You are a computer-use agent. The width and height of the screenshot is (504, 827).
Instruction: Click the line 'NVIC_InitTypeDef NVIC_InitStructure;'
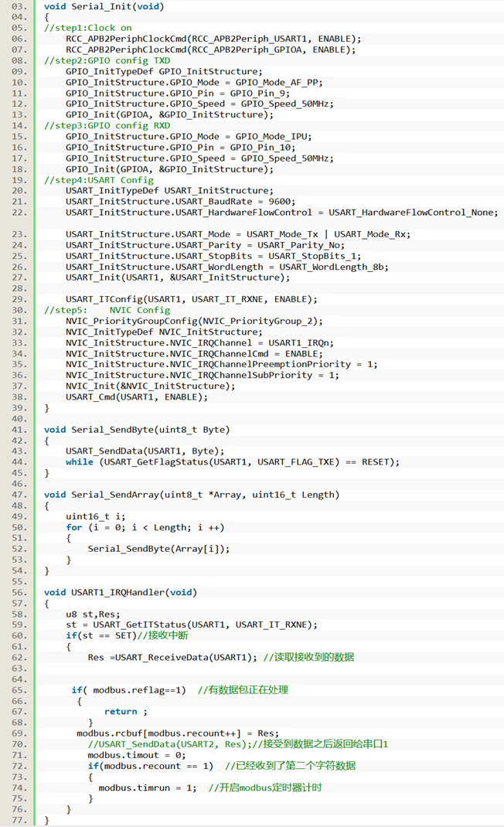[164, 332]
